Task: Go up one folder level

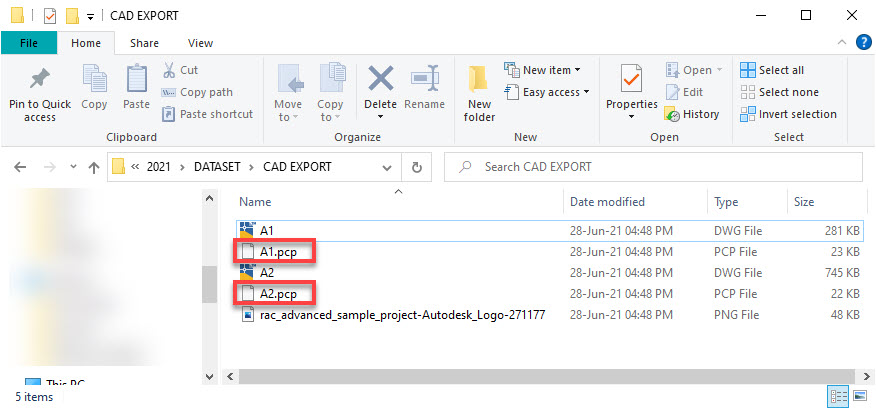Action: pyautogui.click(x=94, y=167)
